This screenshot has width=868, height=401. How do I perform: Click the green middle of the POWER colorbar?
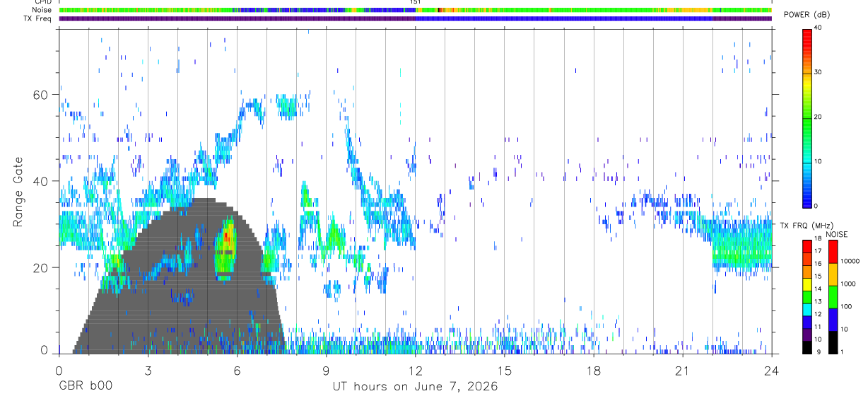tap(808, 117)
